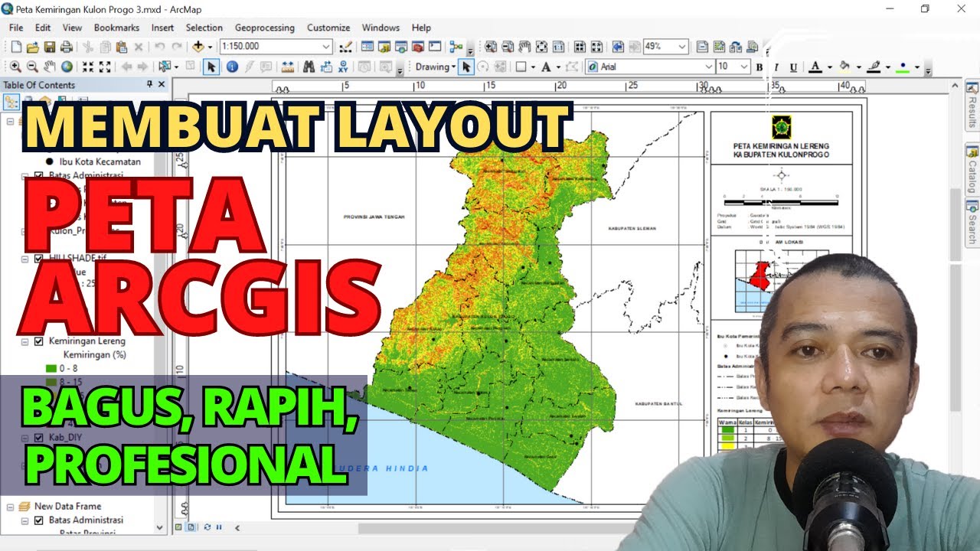Click the Change Layout icon
980x551 pixels.
736,47
